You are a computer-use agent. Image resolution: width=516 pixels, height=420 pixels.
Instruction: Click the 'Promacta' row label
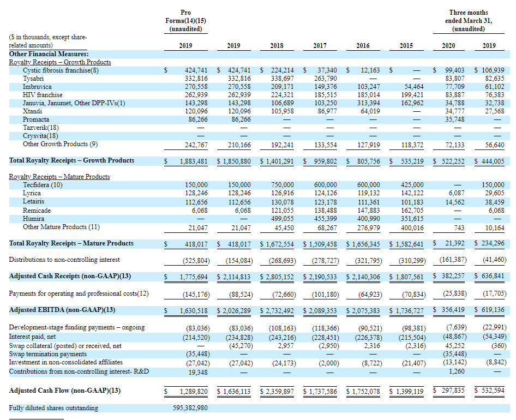tap(36, 119)
